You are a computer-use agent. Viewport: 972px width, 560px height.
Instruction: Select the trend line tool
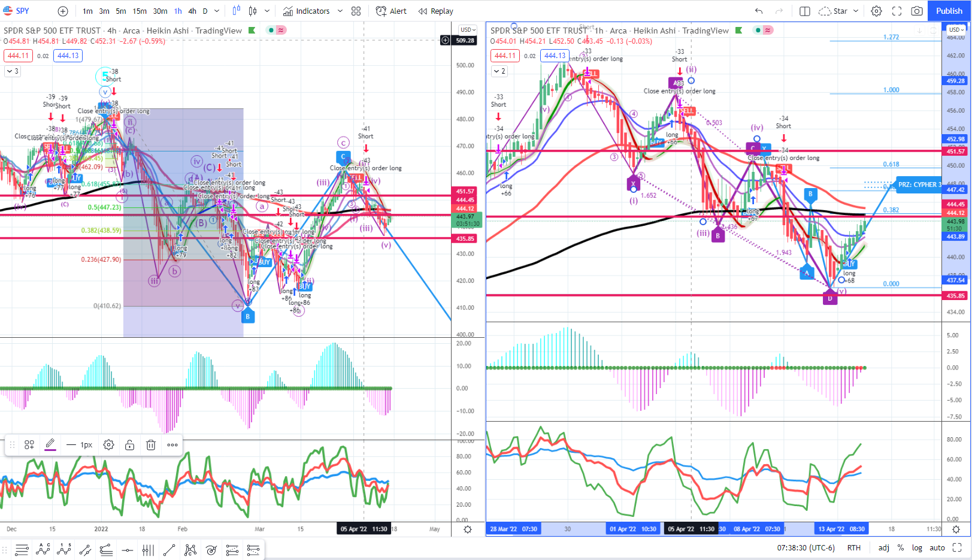(x=169, y=549)
